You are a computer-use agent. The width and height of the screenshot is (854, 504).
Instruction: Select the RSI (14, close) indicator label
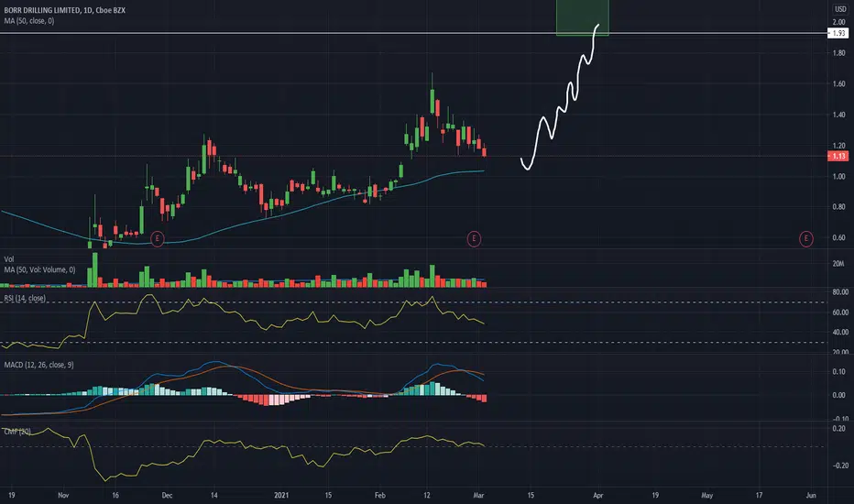coord(25,298)
